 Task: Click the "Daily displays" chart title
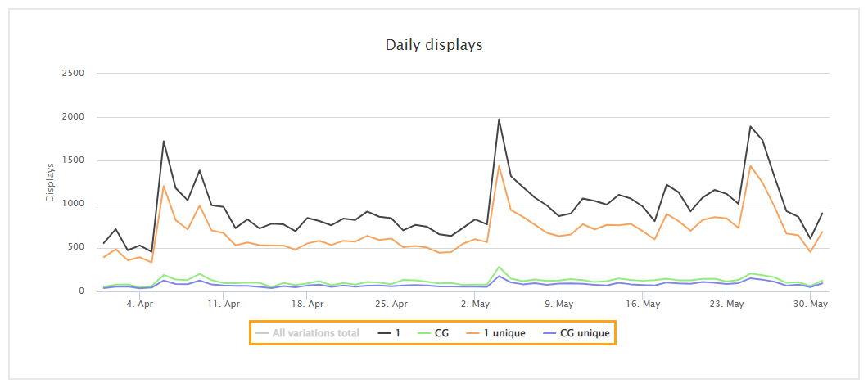click(434, 45)
